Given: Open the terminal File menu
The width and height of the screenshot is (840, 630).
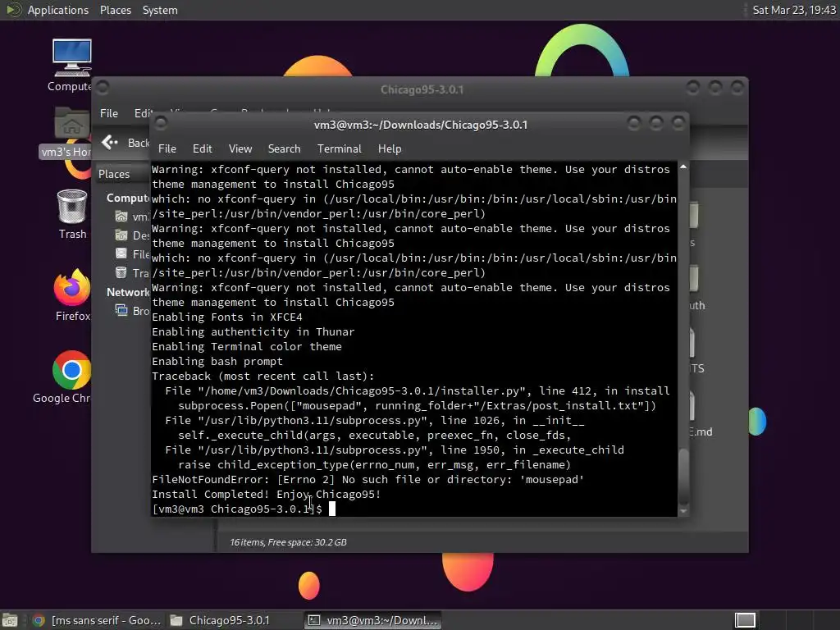Looking at the screenshot, I should point(167,149).
